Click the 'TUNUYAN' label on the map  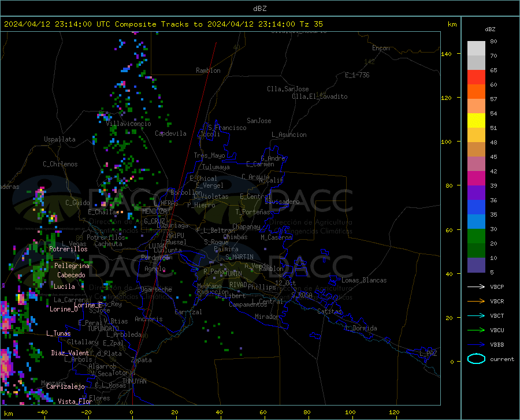[x=134, y=381]
